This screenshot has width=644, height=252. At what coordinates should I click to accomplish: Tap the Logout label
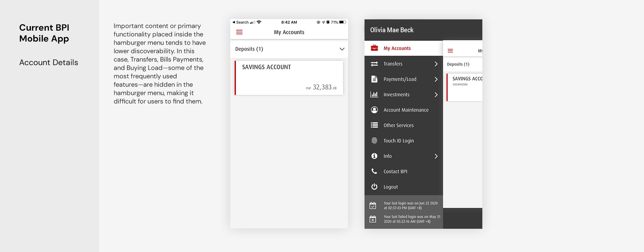pyautogui.click(x=391, y=187)
